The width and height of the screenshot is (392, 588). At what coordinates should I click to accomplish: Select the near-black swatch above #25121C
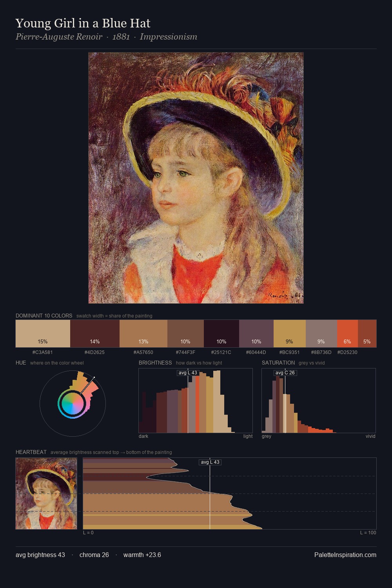click(221, 334)
